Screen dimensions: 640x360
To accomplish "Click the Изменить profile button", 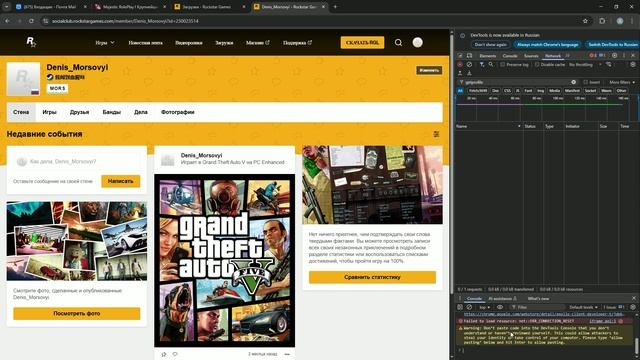I will (429, 70).
